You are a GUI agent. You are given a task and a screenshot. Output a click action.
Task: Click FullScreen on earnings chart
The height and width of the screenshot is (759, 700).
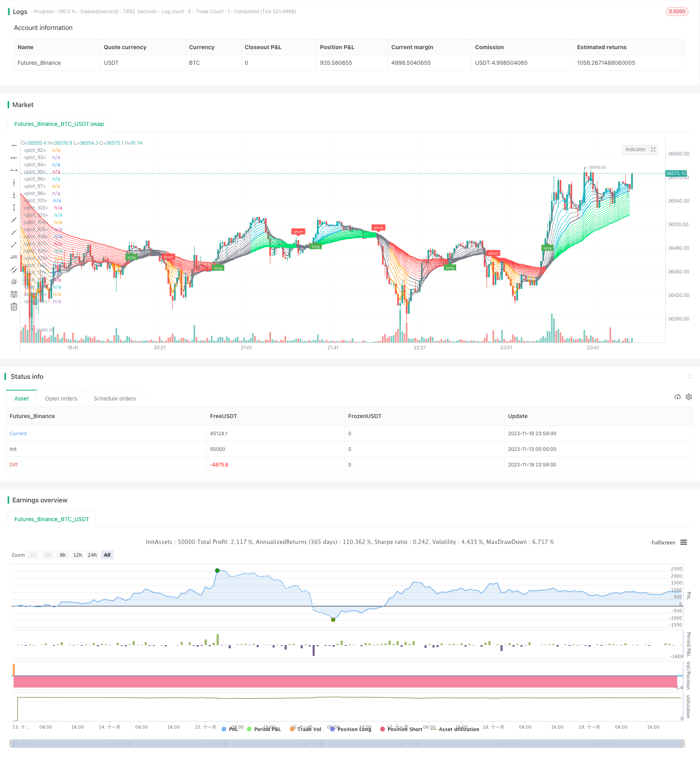point(663,542)
